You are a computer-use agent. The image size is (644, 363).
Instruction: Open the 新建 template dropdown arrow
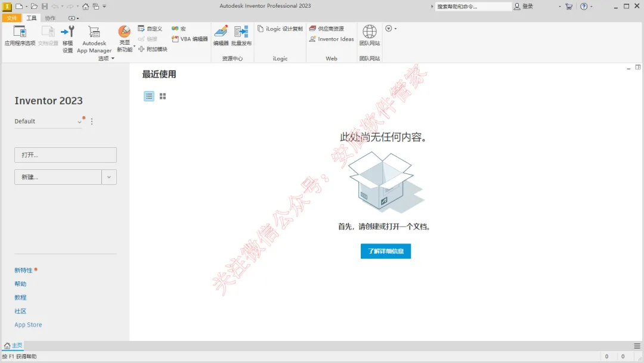pos(109,177)
